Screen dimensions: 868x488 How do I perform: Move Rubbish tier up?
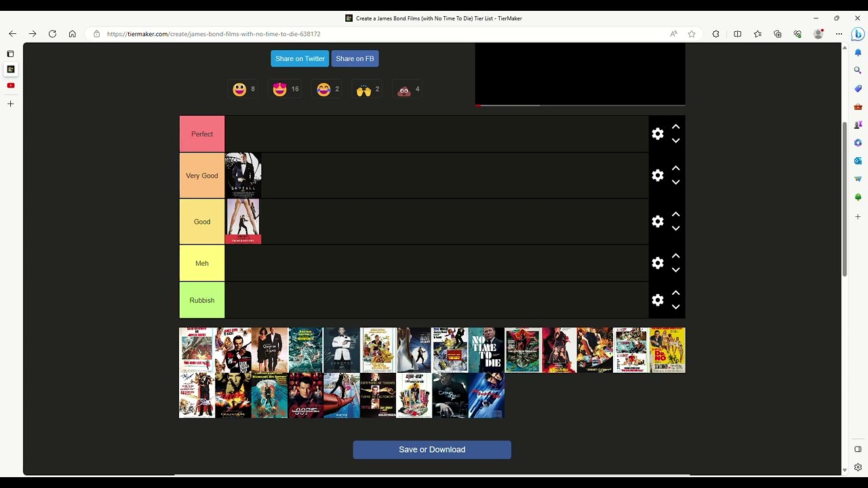point(675,293)
